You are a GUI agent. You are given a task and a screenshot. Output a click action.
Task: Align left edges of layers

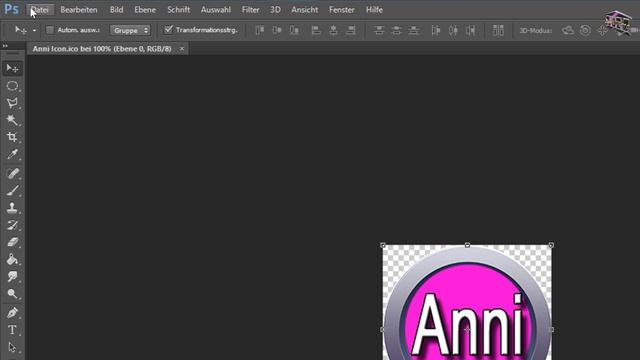(316, 30)
